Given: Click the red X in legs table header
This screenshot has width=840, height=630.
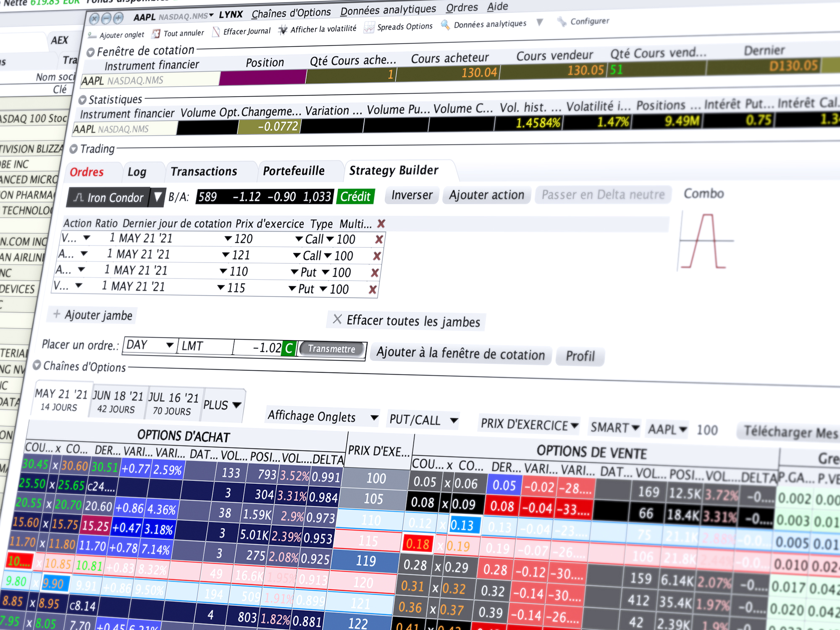Looking at the screenshot, I should tap(381, 223).
